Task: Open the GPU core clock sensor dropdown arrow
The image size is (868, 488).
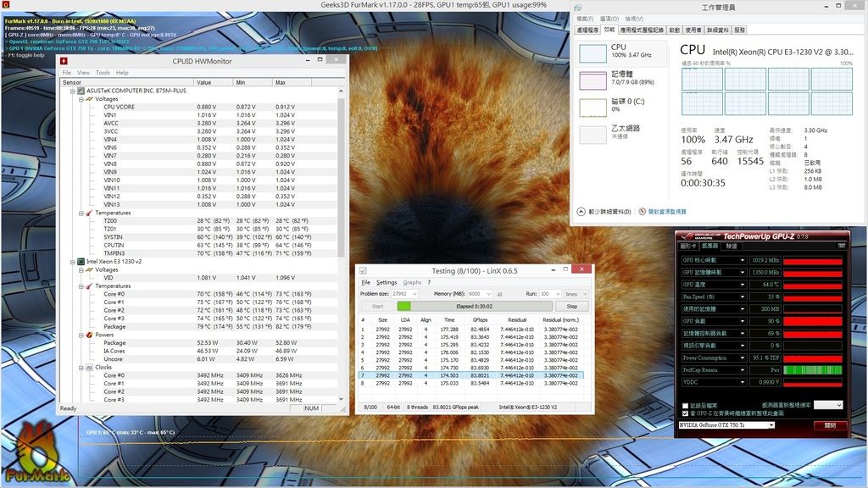Action: click(743, 260)
